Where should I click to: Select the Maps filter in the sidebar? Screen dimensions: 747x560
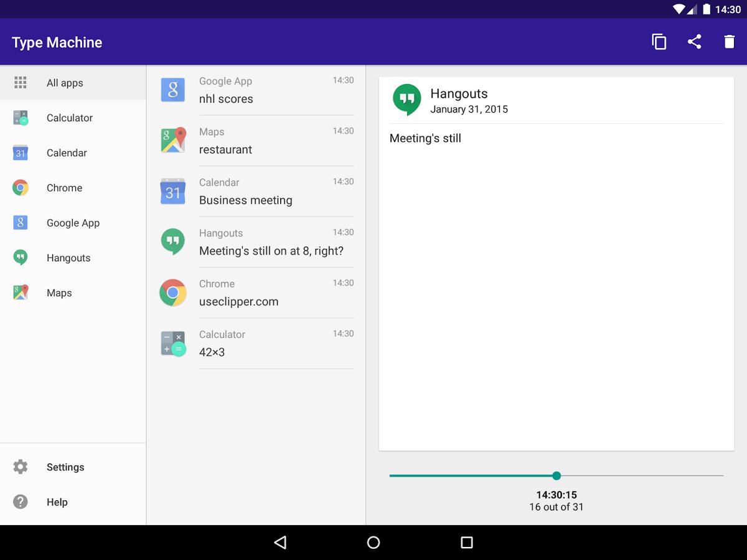(x=59, y=293)
